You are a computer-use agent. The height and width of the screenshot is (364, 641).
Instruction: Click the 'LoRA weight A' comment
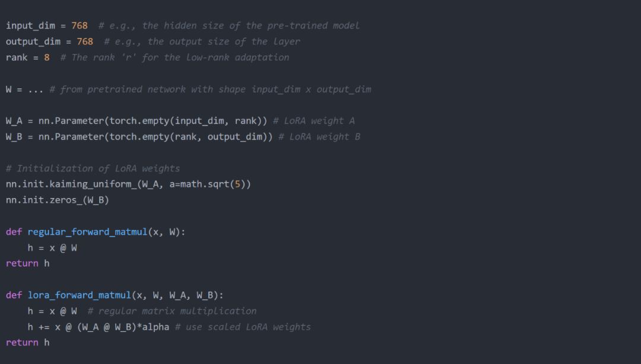pyautogui.click(x=313, y=121)
